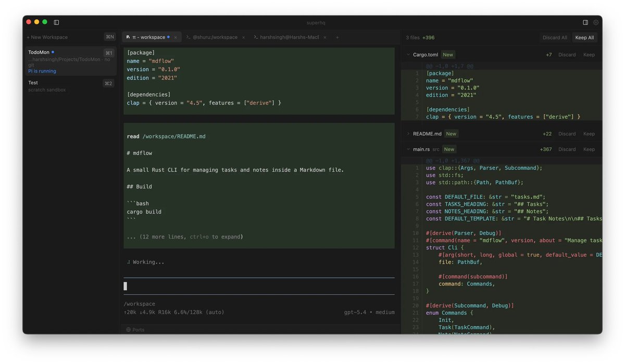This screenshot has height=364, width=625.
Task: Click the terminal icon on harshsingh@Harshs-MacB tab
Action: [x=256, y=37]
